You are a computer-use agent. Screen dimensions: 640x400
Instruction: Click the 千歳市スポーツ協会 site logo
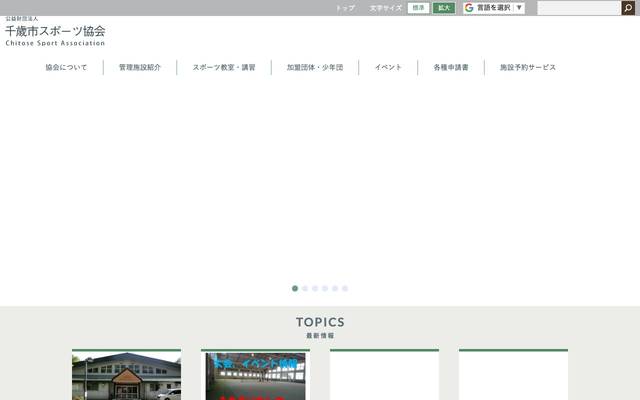(x=55, y=31)
